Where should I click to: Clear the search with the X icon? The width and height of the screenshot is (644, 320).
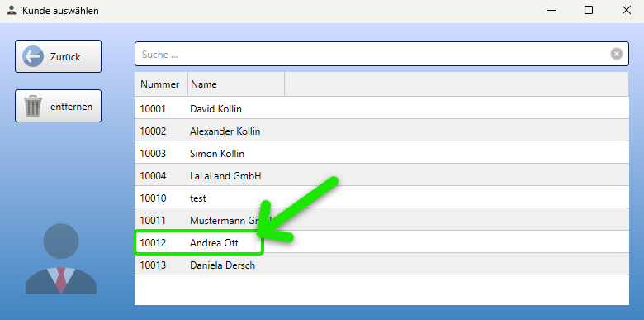[x=616, y=54]
